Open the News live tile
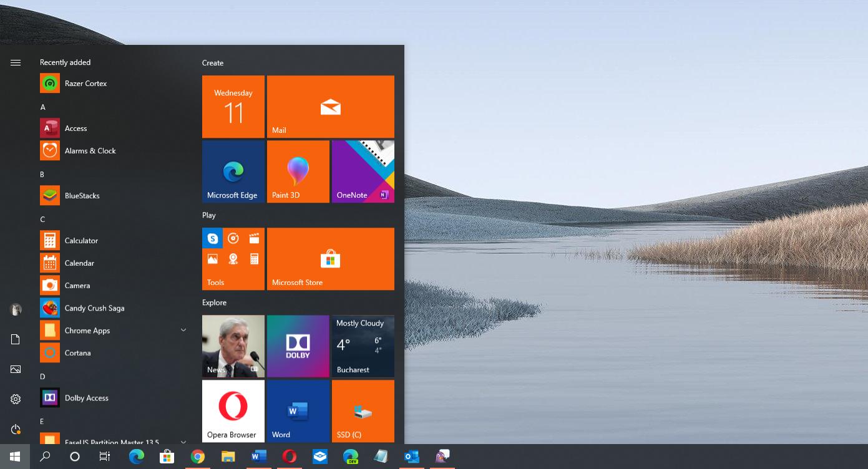The image size is (868, 469). (x=233, y=346)
